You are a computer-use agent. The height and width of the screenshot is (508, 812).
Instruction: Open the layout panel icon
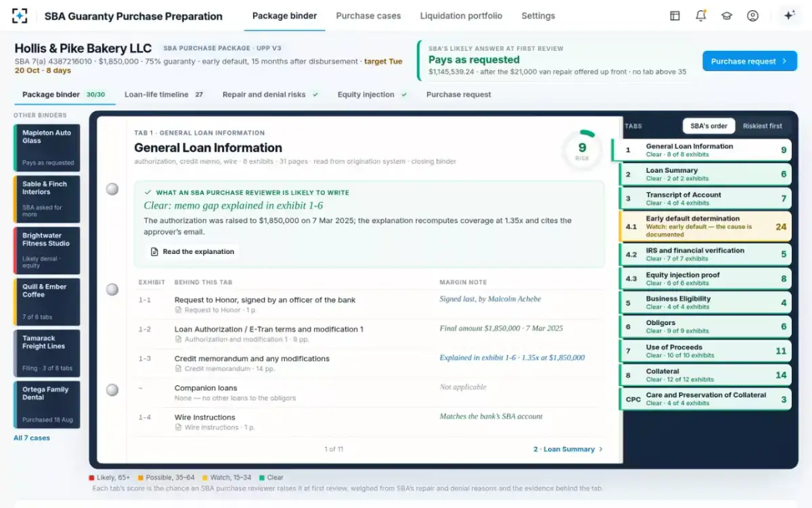675,16
